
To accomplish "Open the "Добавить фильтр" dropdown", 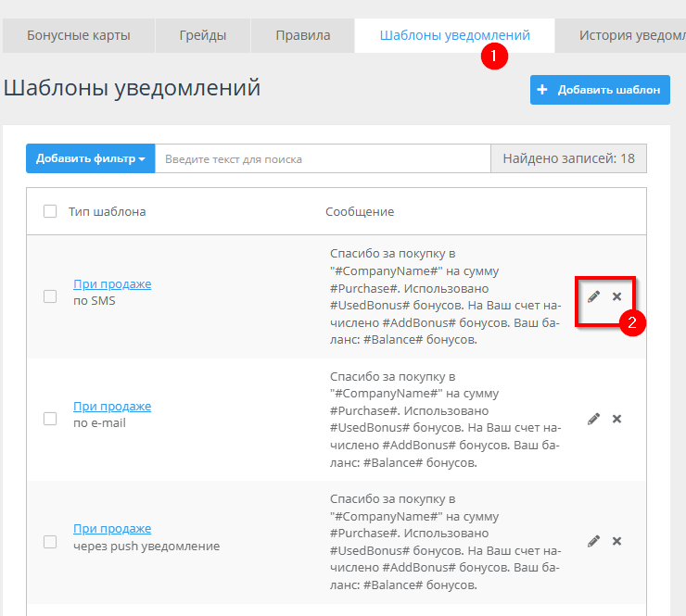I will (x=90, y=158).
